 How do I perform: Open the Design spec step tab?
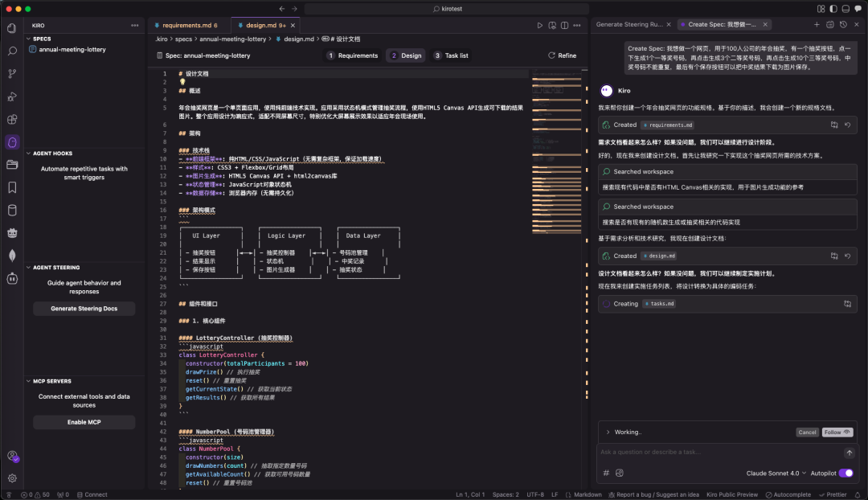[x=406, y=55]
